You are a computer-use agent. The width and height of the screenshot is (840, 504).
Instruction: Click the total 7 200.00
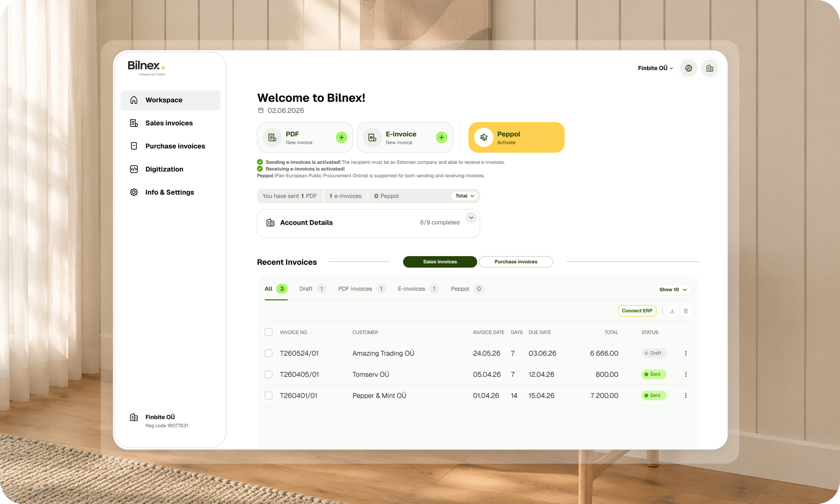pyautogui.click(x=604, y=395)
